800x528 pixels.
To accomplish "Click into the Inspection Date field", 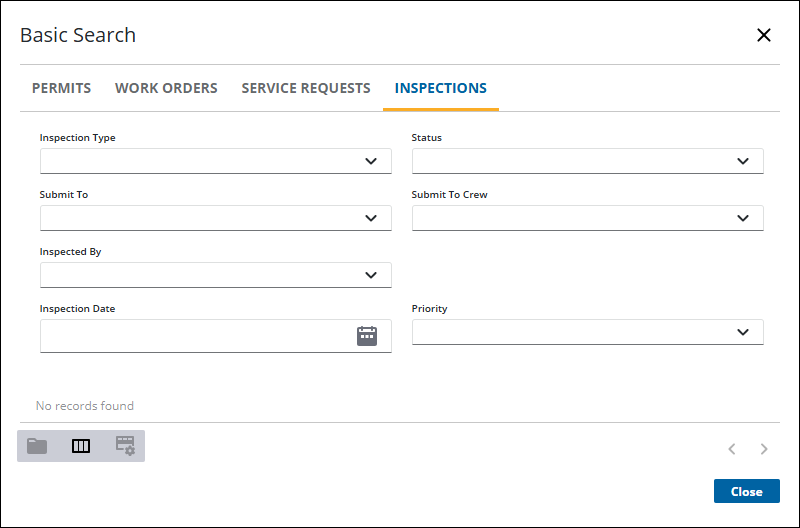I will 216,336.
